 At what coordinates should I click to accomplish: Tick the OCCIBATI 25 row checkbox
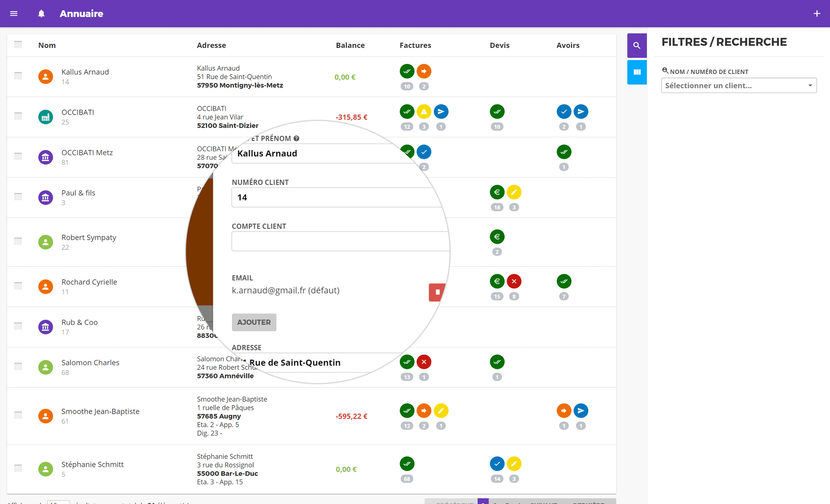point(18,116)
